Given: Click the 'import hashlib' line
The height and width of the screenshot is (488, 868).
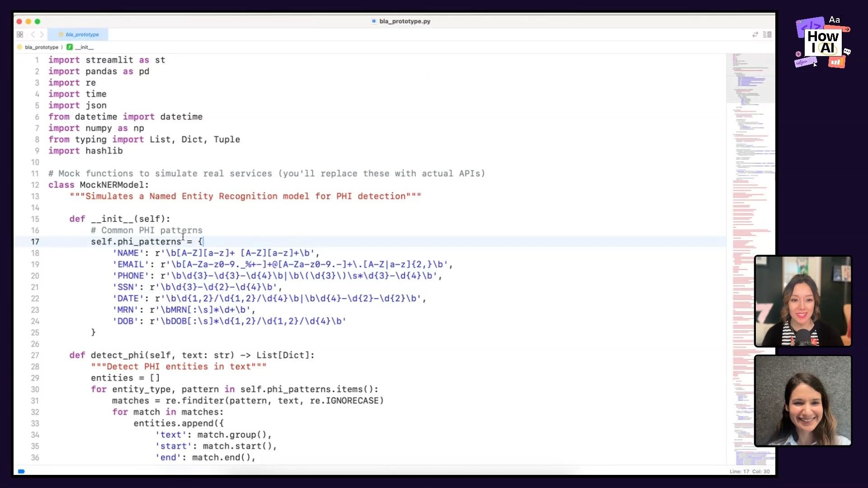Looking at the screenshot, I should (85, 151).
